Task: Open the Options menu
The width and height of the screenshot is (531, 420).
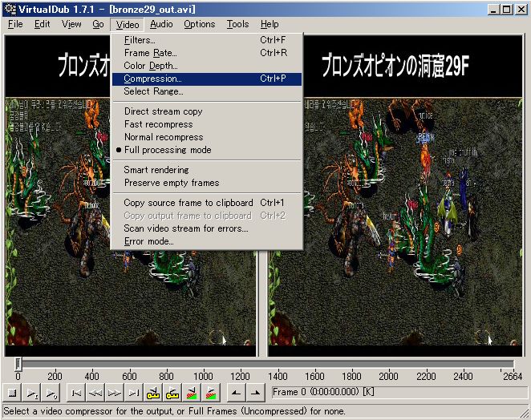Action: pyautogui.click(x=200, y=24)
